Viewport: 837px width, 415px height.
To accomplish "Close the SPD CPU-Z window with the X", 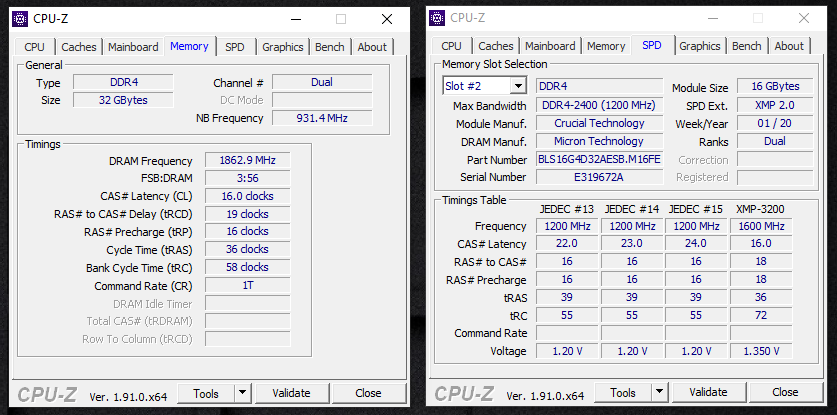I will pos(804,18).
